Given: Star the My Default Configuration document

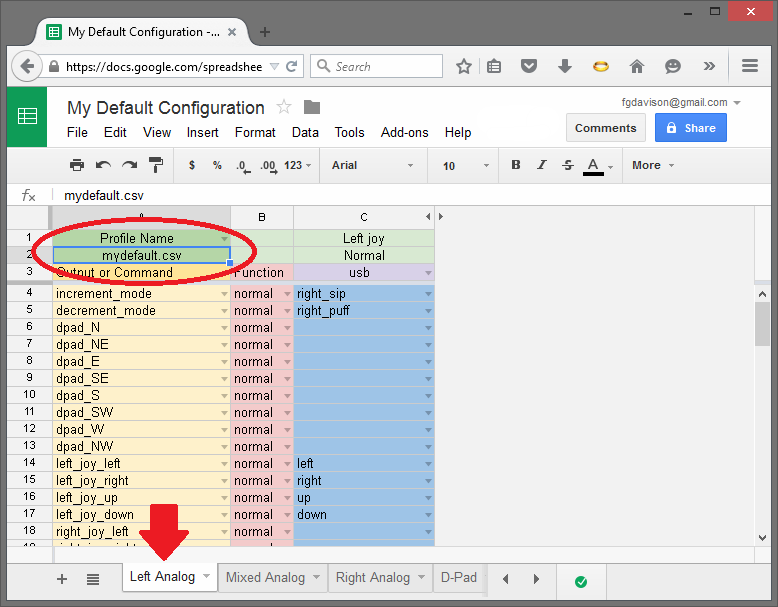Looking at the screenshot, I should pyautogui.click(x=284, y=107).
